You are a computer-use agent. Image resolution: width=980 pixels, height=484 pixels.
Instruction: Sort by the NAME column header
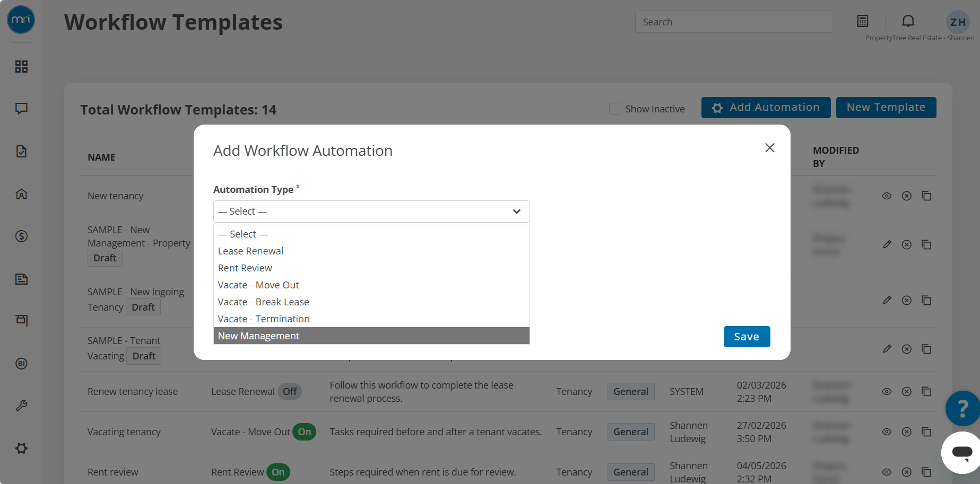101,157
